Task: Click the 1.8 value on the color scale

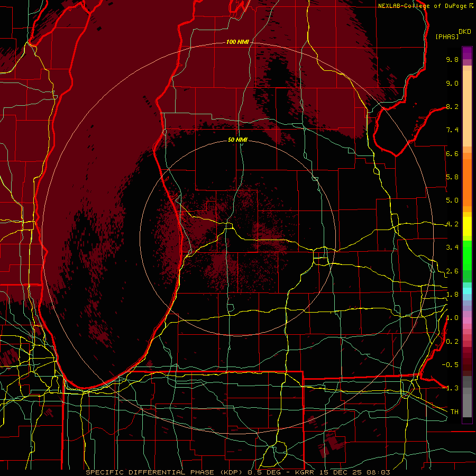Action: tap(452, 295)
